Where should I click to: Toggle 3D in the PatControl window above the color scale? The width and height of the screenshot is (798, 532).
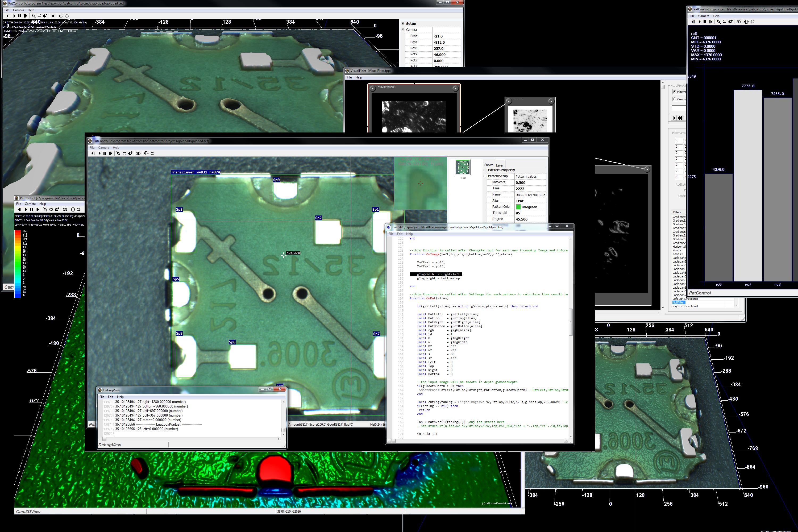[x=65, y=209]
